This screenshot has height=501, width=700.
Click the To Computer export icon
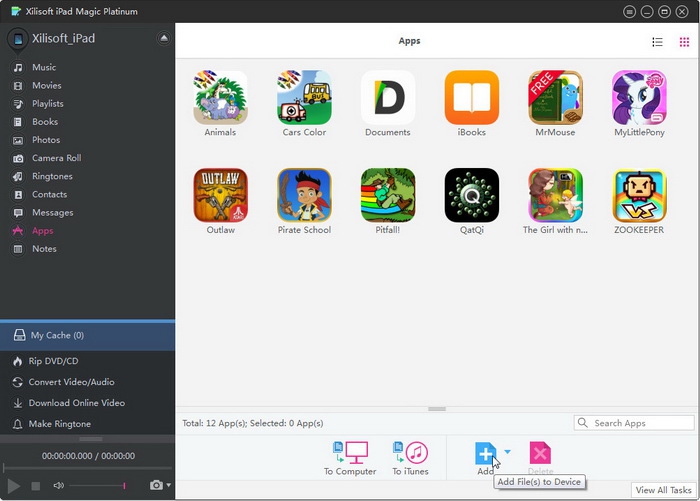tap(350, 452)
